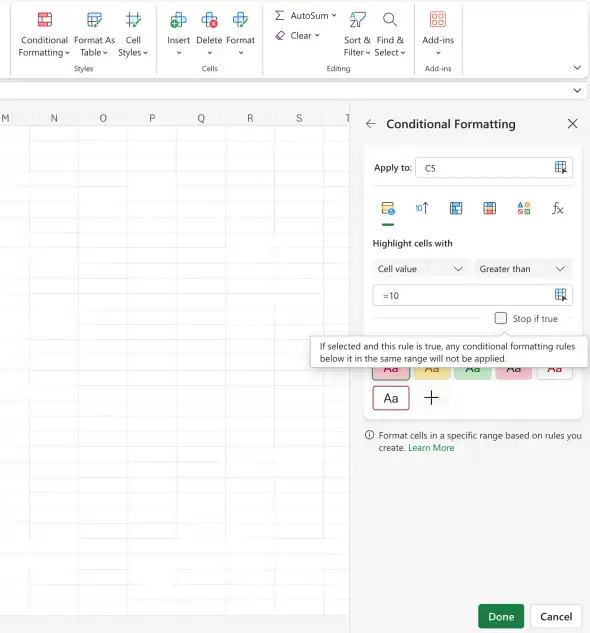
Task: Collapse the ribbon with the chevron
Action: point(577,67)
